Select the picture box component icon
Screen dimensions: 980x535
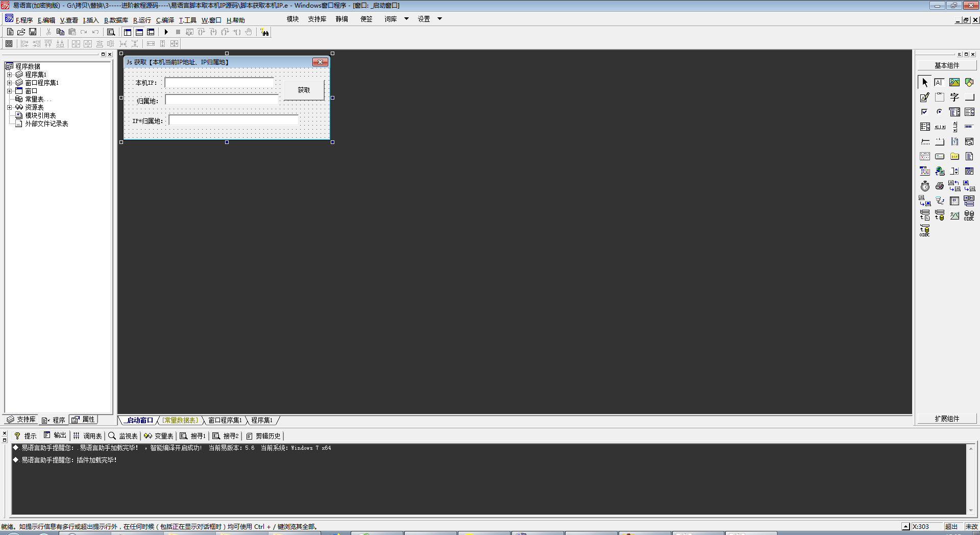tap(954, 82)
